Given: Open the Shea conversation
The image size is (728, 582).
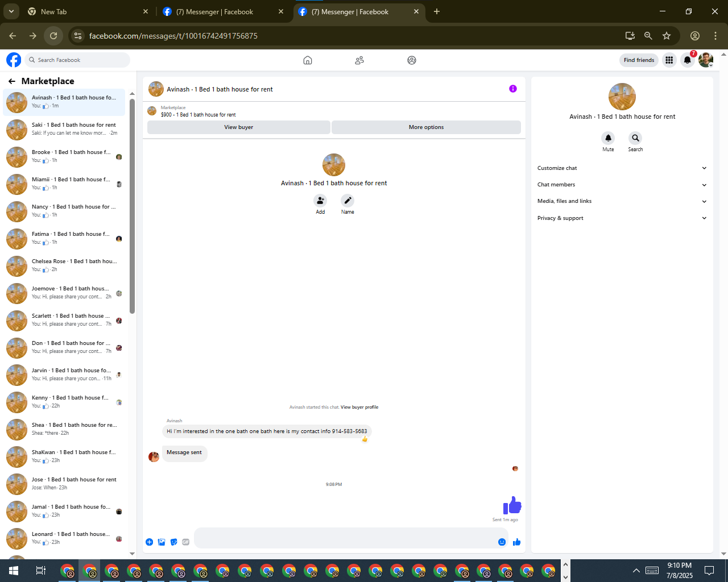Looking at the screenshot, I should (x=64, y=430).
